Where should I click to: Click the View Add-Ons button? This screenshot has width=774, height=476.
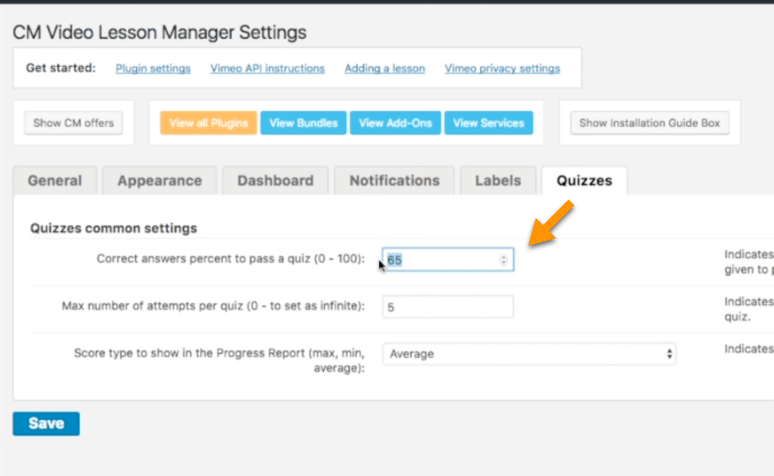pyautogui.click(x=395, y=124)
